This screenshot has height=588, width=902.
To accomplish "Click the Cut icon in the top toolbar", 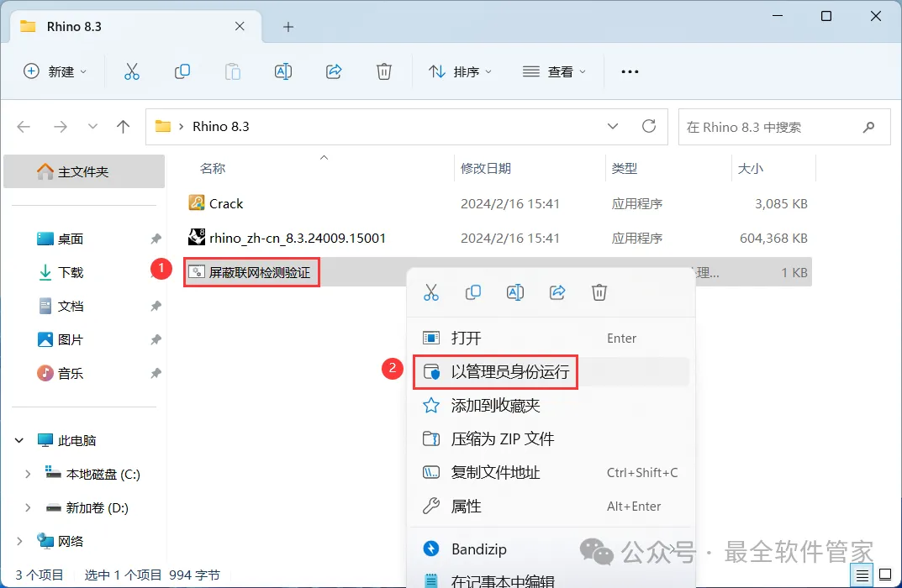I will pos(132,71).
